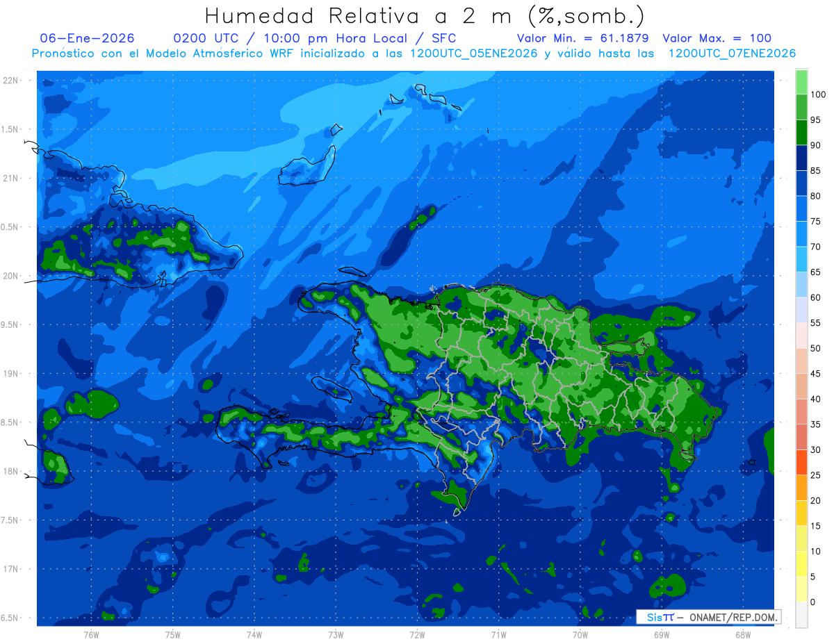Click the "1.5N" latitude tick label

[x=10, y=129]
